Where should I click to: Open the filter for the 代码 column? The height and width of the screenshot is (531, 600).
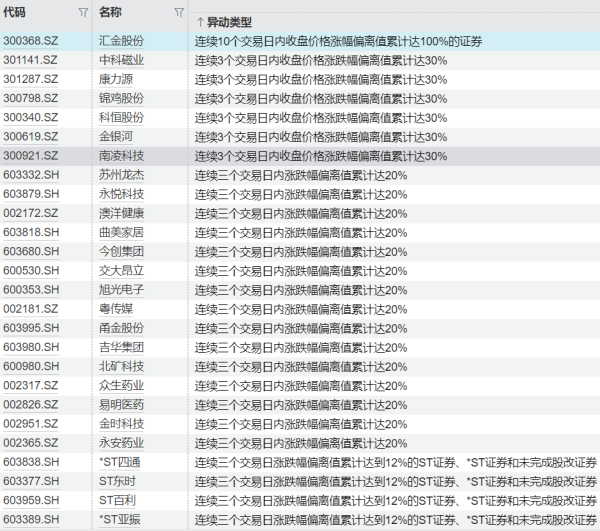82,13
